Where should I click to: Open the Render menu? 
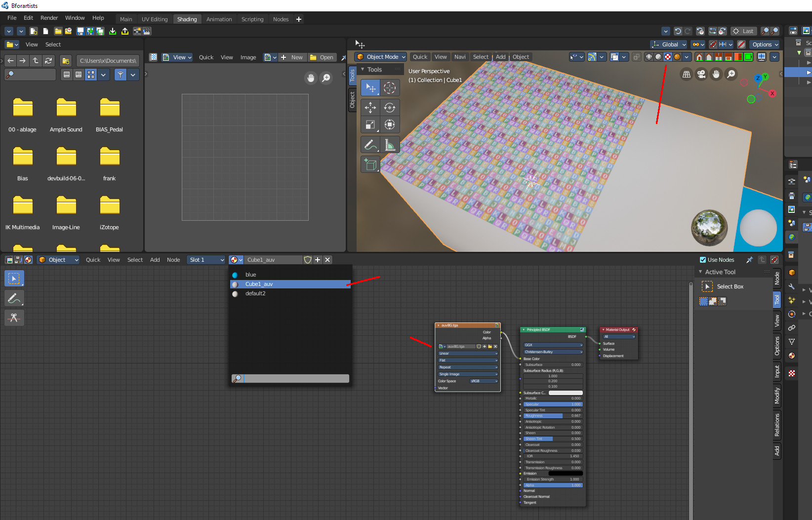(49, 18)
